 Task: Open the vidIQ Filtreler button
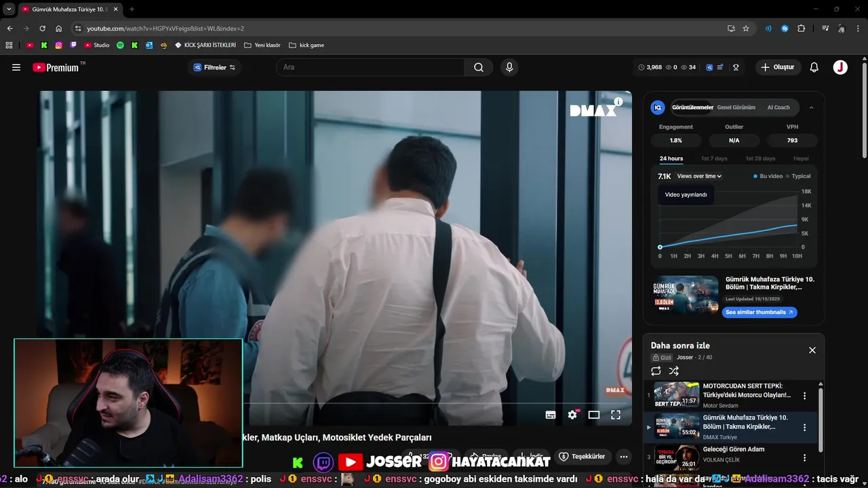point(214,67)
